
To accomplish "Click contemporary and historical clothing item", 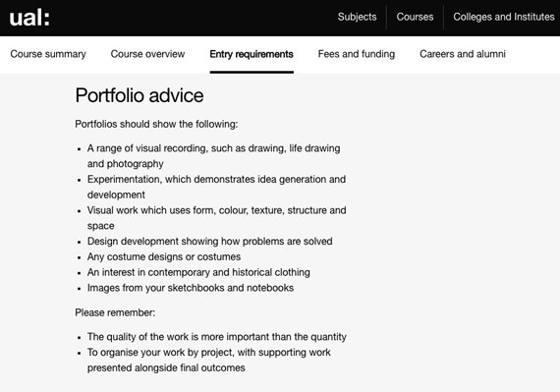I will (198, 272).
